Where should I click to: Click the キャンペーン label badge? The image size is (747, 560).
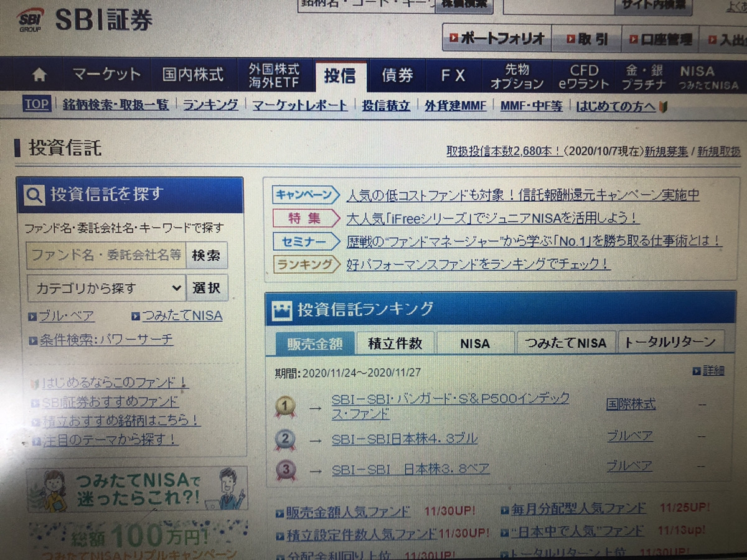305,195
